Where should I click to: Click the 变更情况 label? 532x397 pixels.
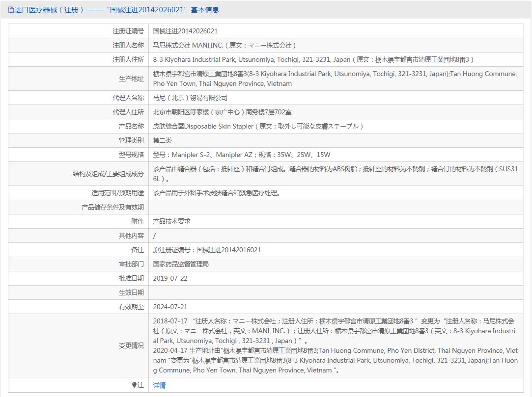[131, 345]
